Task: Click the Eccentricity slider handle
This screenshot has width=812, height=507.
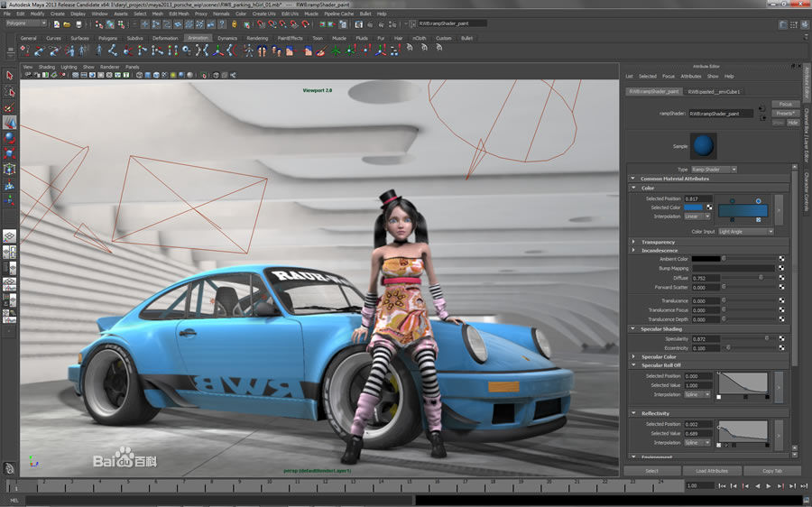Action: pos(727,347)
